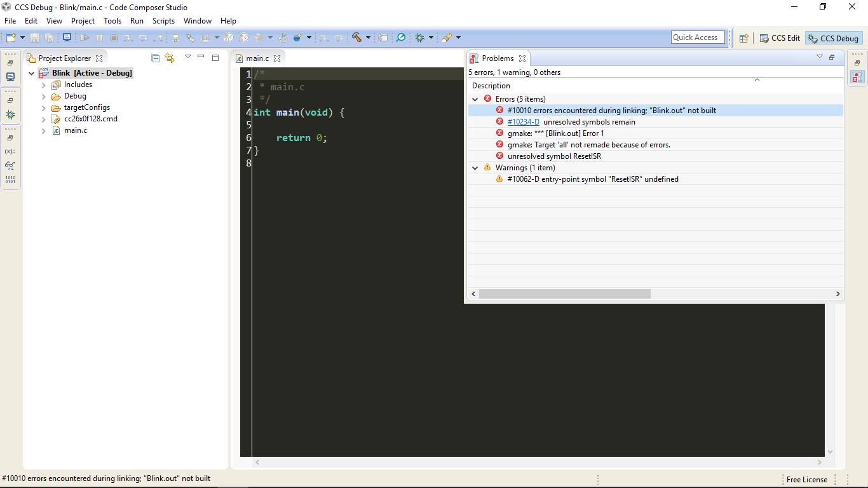Click the Suspend (pause) debug icon
Viewport: 868px width, 488px height.
coord(99,37)
